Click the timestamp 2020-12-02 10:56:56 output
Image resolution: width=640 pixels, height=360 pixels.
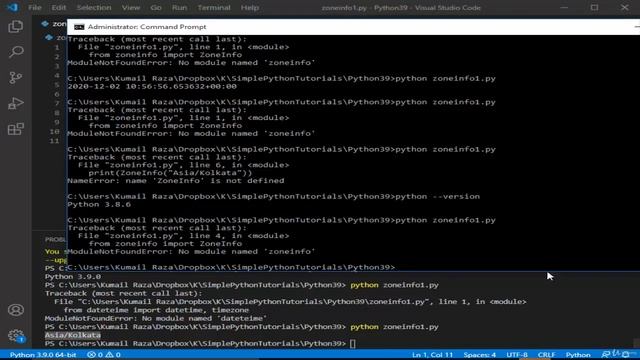pos(152,86)
